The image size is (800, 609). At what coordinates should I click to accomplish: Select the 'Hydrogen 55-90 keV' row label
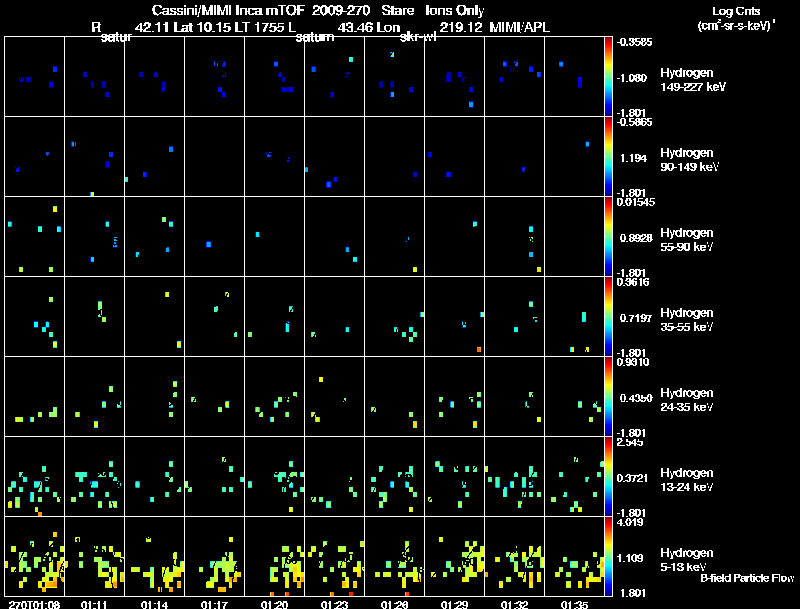click(687, 240)
